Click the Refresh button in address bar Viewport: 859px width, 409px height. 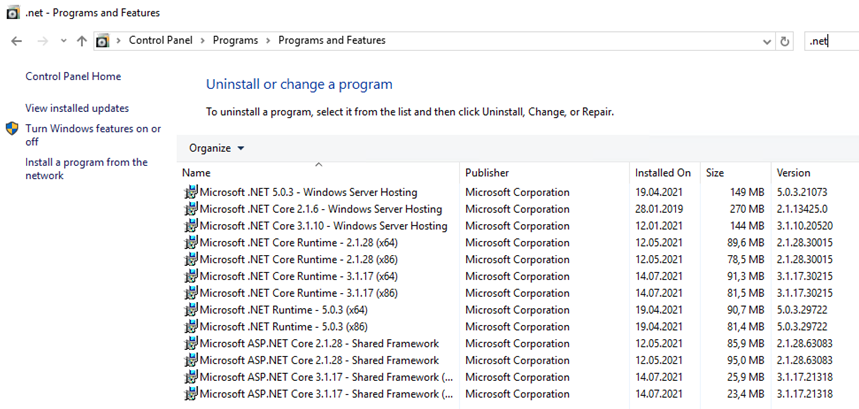coord(785,41)
